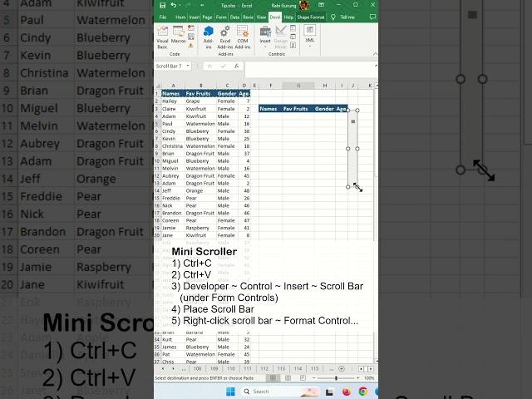Open the Visual Basic editor
The height and width of the screenshot is (399, 532).
[x=163, y=37]
